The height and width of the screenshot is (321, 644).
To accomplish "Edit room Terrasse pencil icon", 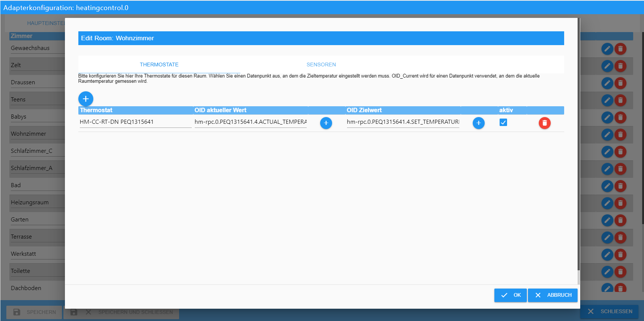I will tap(607, 237).
